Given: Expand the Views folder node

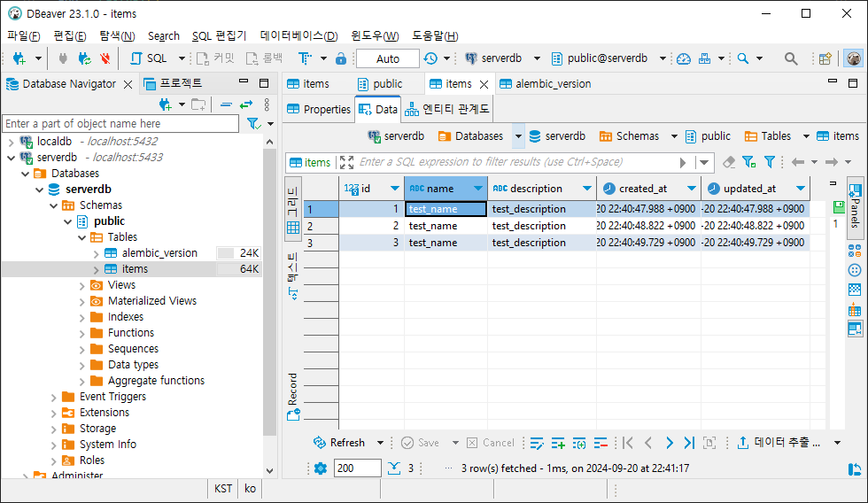Looking at the screenshot, I should [81, 285].
